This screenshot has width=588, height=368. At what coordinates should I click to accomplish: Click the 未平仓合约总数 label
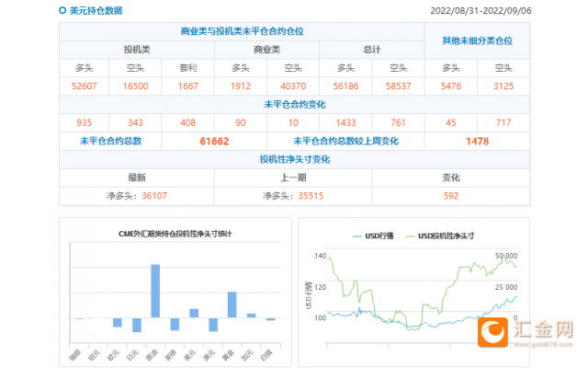click(x=110, y=141)
